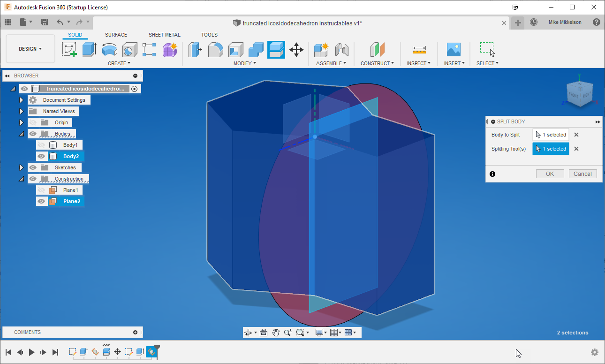Cancel the Split Body operation
This screenshot has width=605, height=364.
582,174
